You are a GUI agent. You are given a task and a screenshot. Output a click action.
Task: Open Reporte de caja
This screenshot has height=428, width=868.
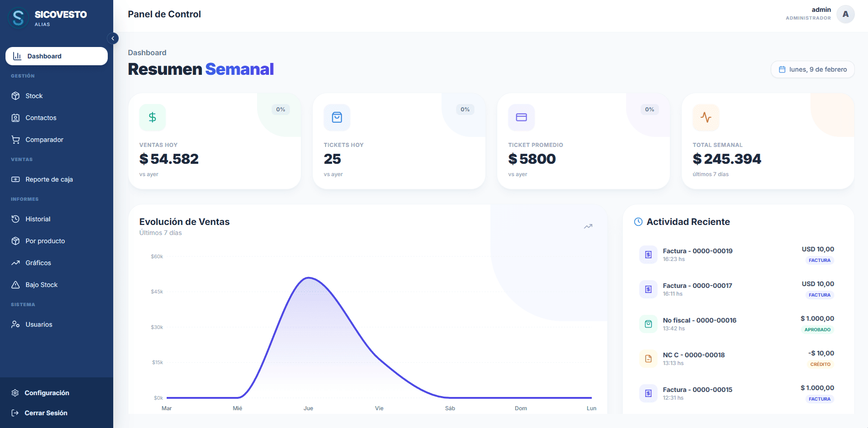(57, 179)
